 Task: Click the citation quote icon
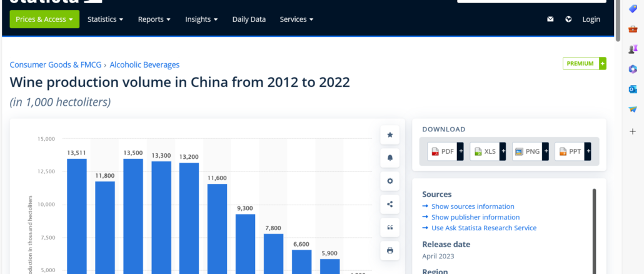(x=390, y=227)
